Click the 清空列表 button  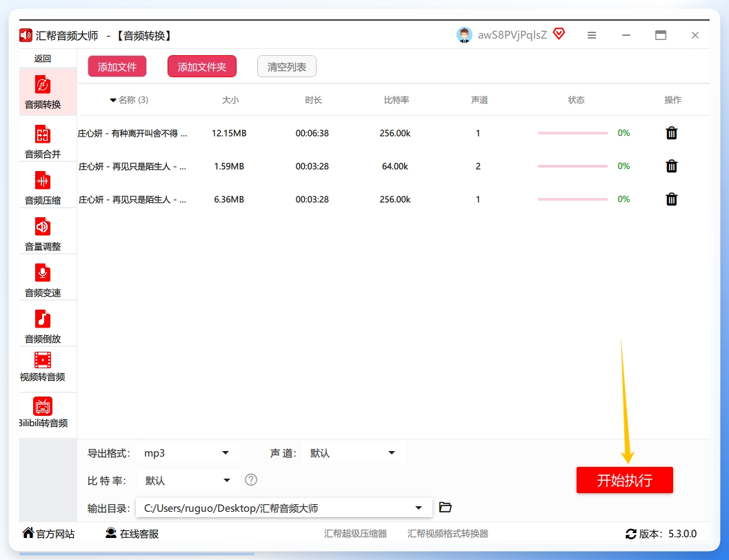(x=287, y=66)
